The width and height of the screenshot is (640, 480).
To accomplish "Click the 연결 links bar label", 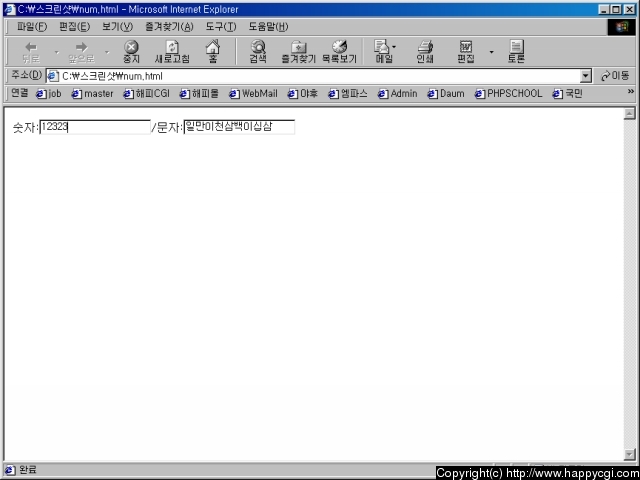I will (20, 93).
